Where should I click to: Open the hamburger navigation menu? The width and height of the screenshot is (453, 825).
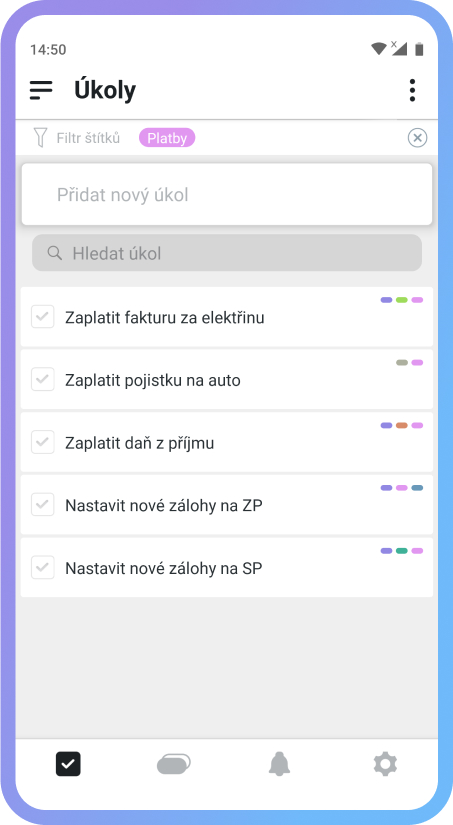[41, 90]
